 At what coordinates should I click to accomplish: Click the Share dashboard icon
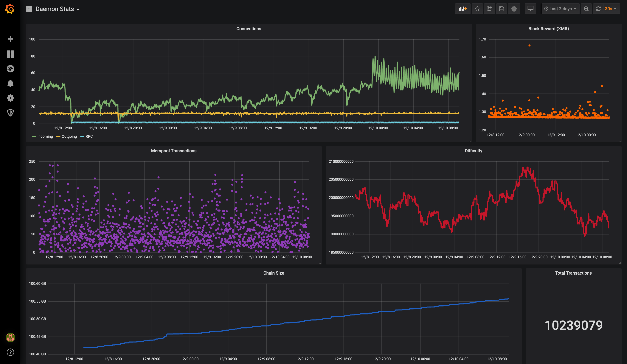[489, 9]
